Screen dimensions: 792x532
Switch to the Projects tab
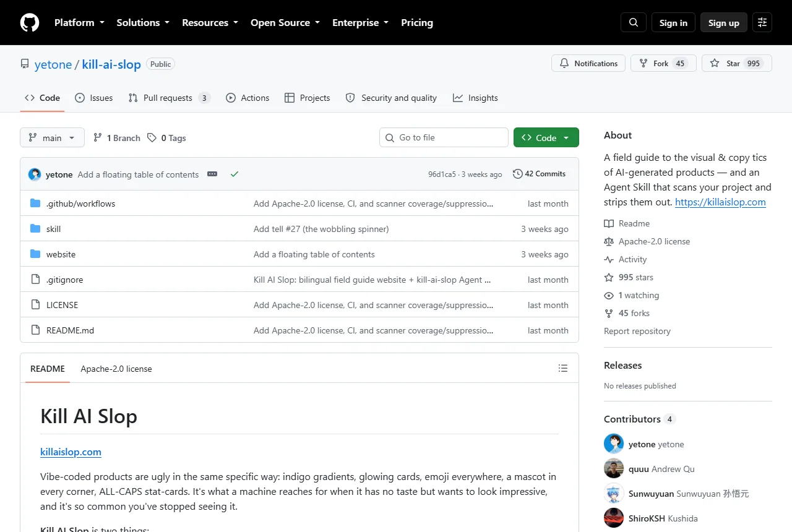[308, 98]
